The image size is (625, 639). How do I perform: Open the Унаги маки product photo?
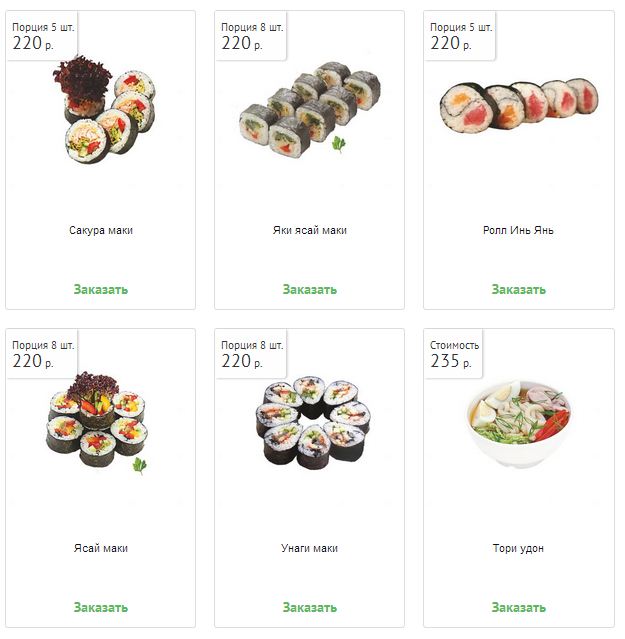point(313,423)
